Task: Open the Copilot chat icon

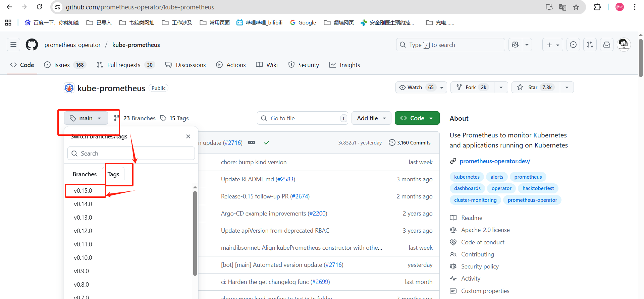Action: pyautogui.click(x=515, y=45)
